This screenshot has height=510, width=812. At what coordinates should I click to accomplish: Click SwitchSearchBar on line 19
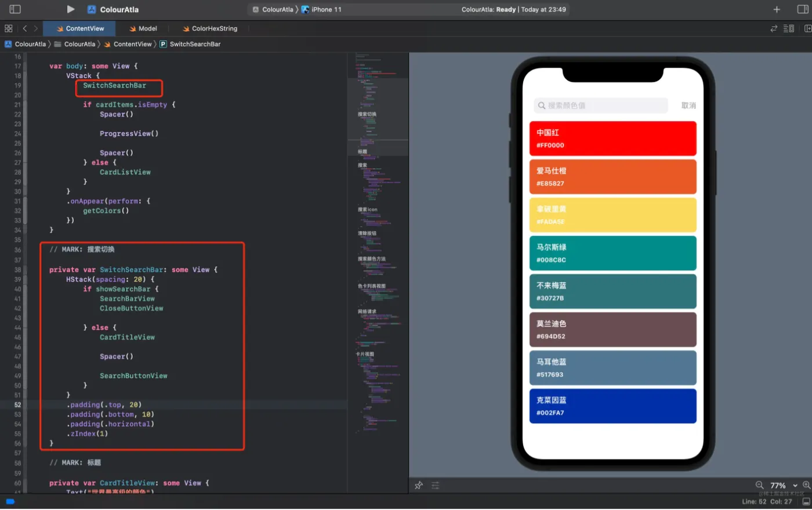[114, 85]
